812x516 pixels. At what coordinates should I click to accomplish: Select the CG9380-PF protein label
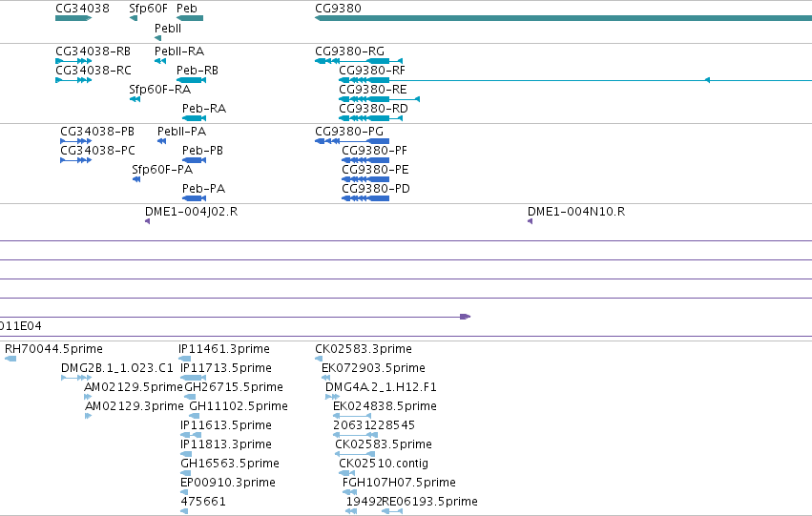point(374,151)
